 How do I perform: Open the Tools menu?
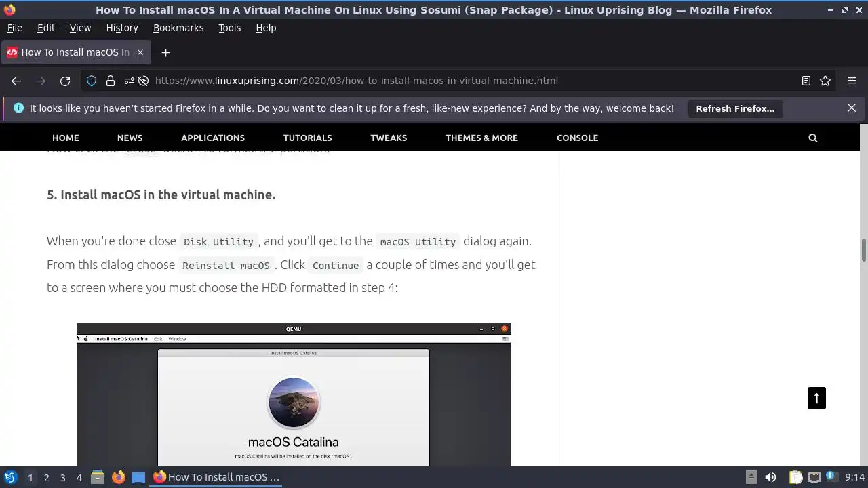pos(229,28)
